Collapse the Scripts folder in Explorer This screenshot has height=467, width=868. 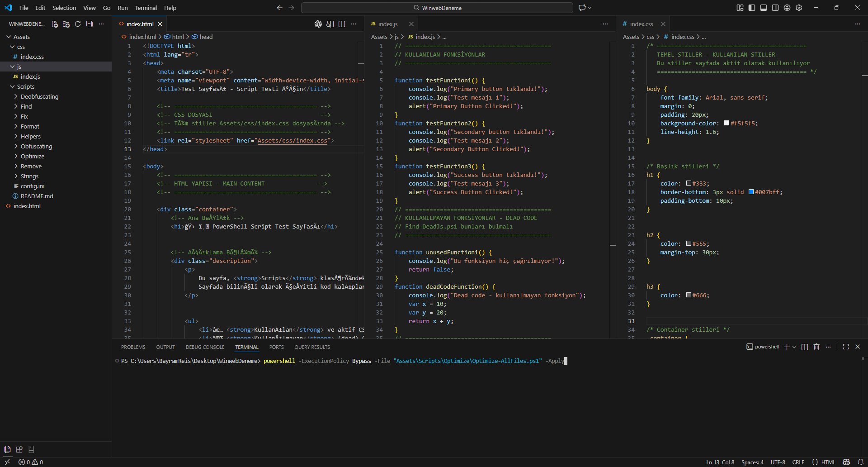[x=25, y=86]
